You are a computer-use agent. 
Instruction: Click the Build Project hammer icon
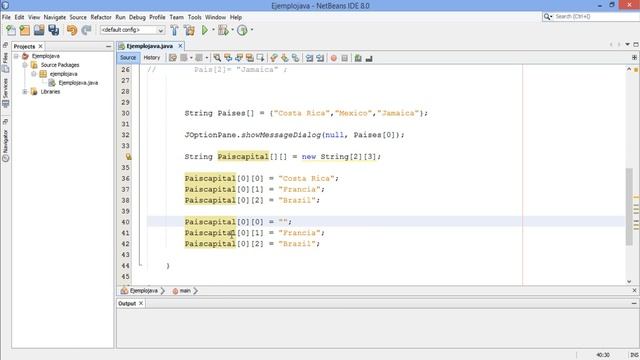[174, 30]
